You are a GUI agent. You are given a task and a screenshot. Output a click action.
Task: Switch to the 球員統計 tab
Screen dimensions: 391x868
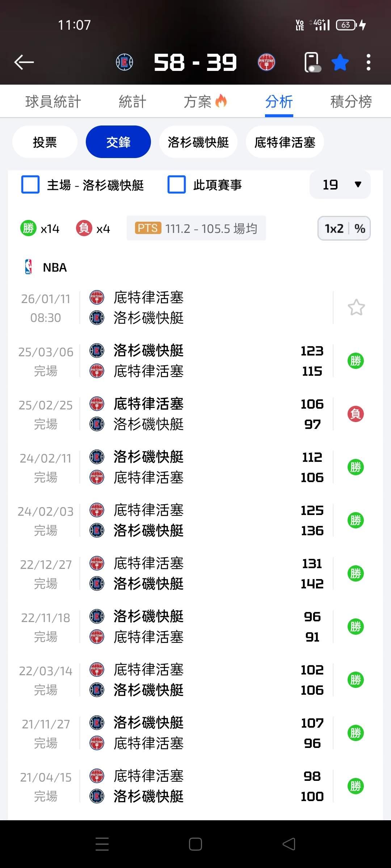(53, 102)
